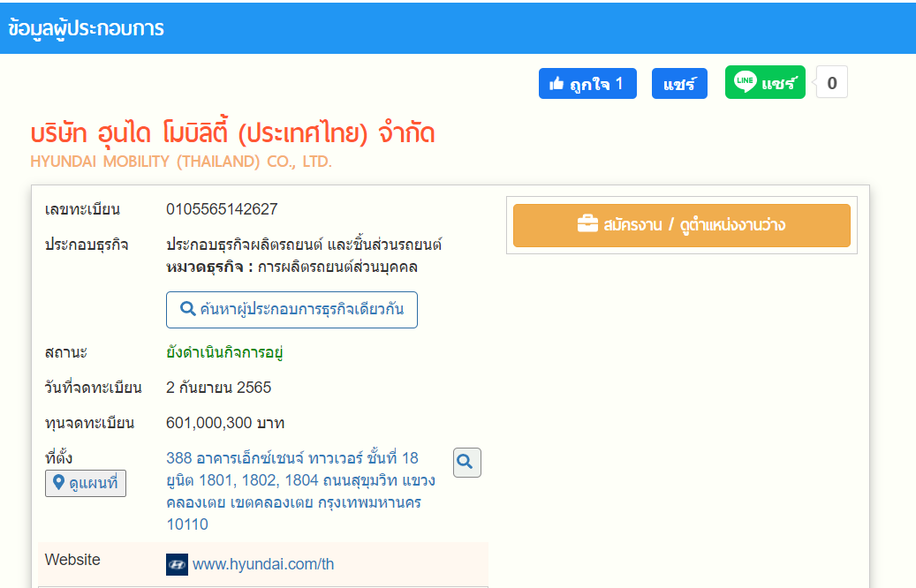The image size is (916, 588).
Task: Click registered capital 601,000,300 บาท
Action: 225,423
